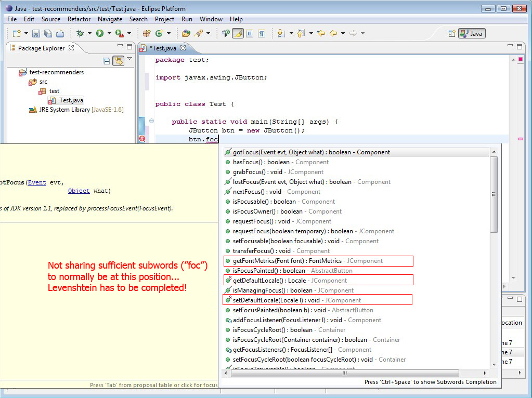The height and width of the screenshot is (398, 532).
Task: Minimize the editor area
Action: tap(510, 45)
